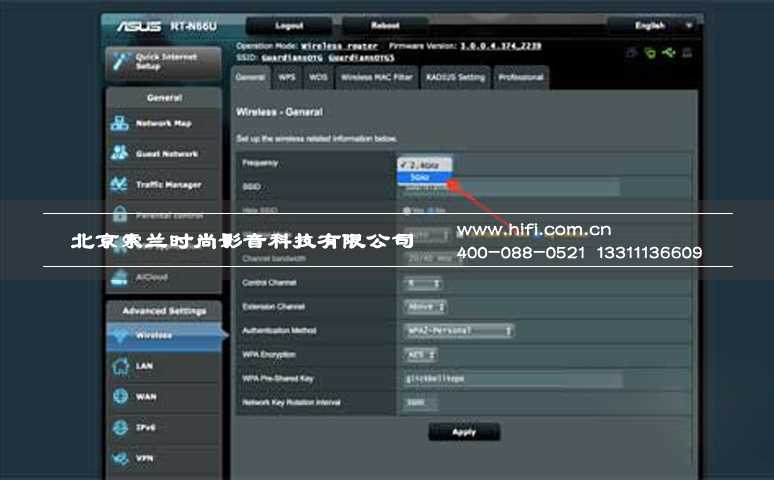Open the Wireless router operation mode link
The height and width of the screenshot is (480, 774).
339,46
